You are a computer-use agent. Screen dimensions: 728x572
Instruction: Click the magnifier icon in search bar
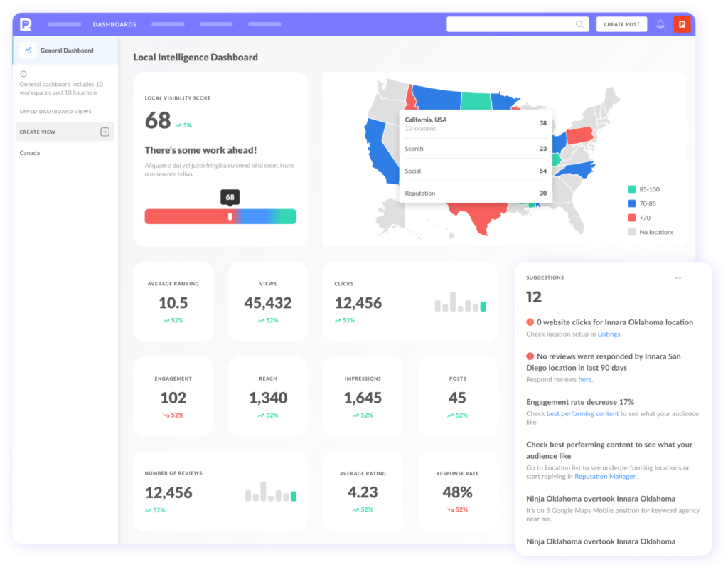click(x=579, y=23)
